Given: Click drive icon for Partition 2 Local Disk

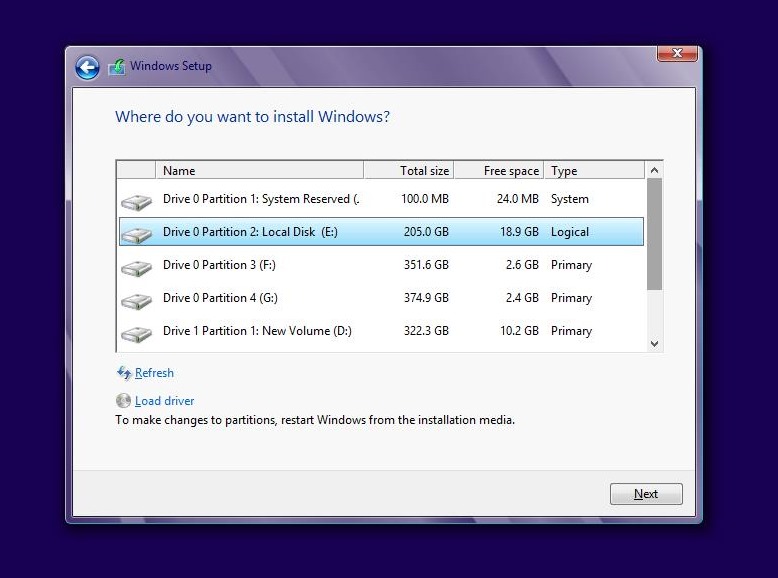Looking at the screenshot, I should click(136, 233).
